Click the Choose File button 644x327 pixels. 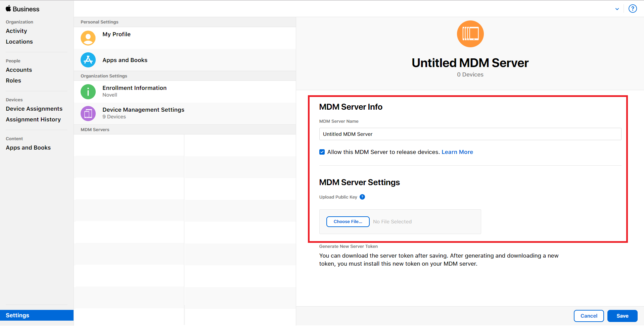pos(348,222)
